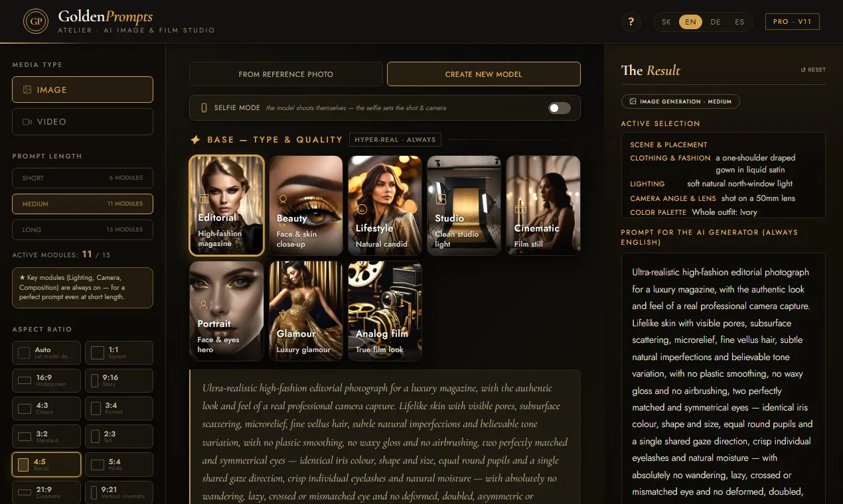Click the LIGHTING selection row
Viewport: 843px width, 504px height.
coord(723,184)
